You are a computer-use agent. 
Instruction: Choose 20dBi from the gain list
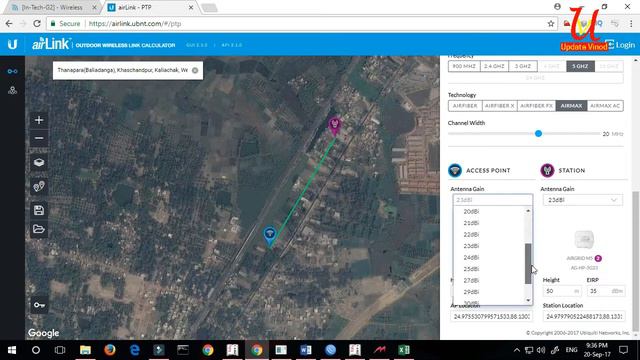point(471,211)
